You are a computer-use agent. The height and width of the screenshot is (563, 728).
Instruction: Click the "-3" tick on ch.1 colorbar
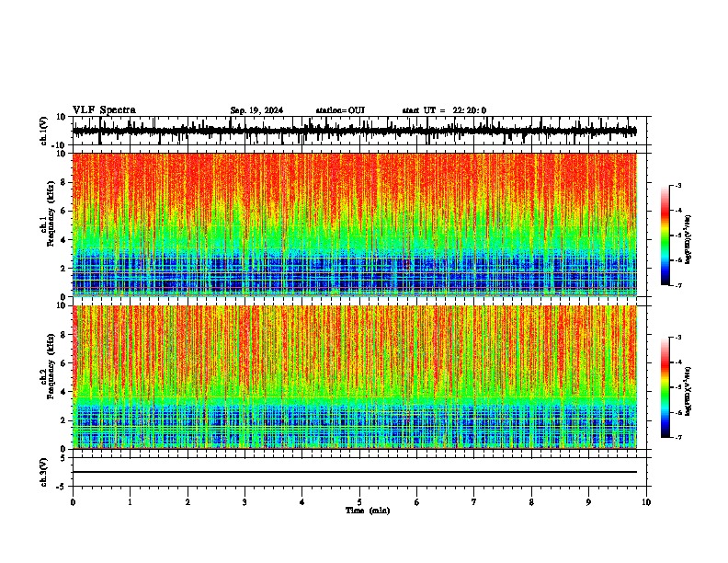tap(678, 186)
